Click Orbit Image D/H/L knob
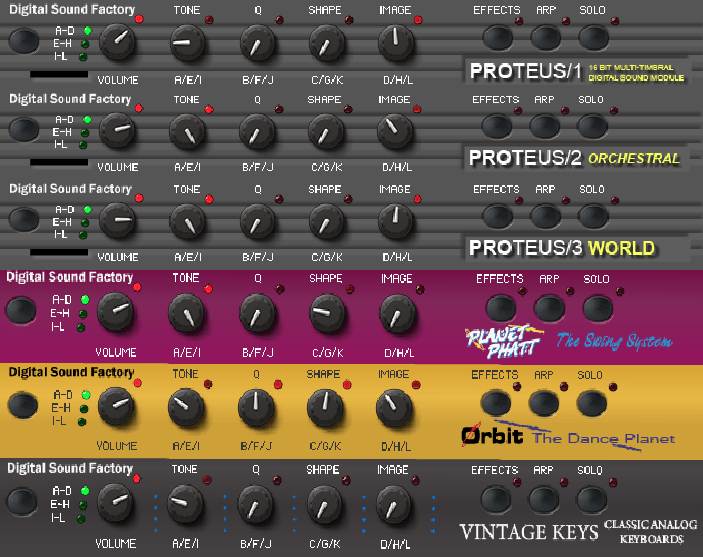 pyautogui.click(x=394, y=408)
